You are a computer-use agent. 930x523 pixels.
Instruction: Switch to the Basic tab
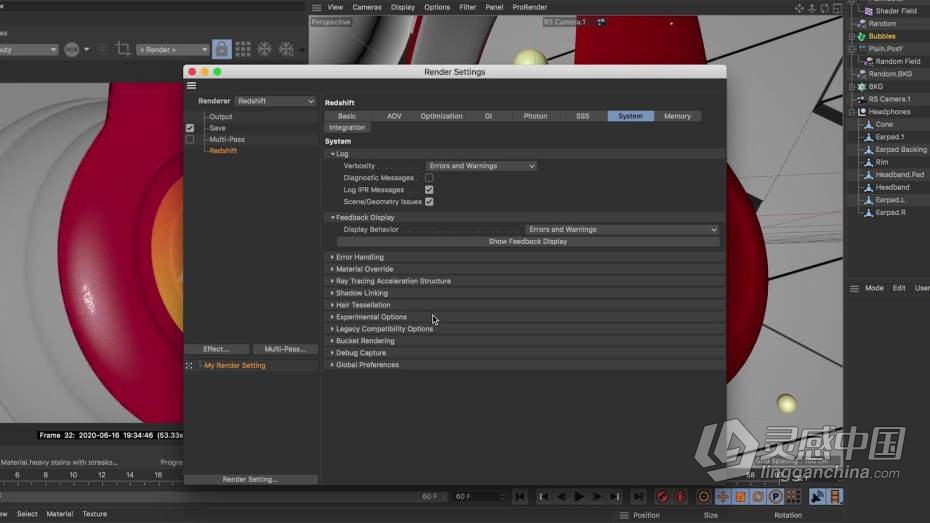(x=347, y=116)
